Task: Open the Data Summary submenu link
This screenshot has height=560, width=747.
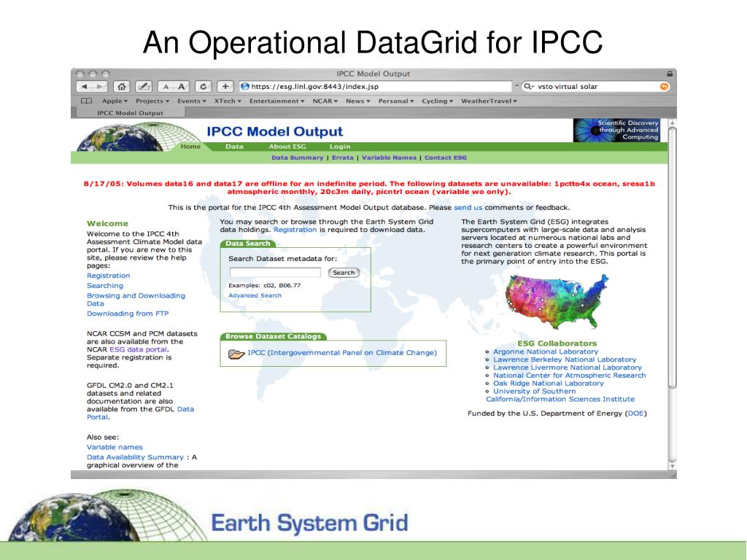Action: coord(298,157)
